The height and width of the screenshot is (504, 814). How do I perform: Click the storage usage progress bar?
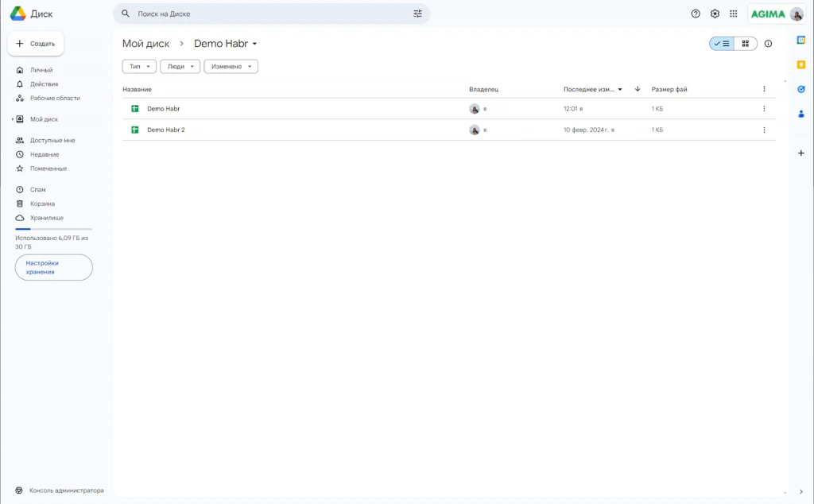click(x=53, y=229)
